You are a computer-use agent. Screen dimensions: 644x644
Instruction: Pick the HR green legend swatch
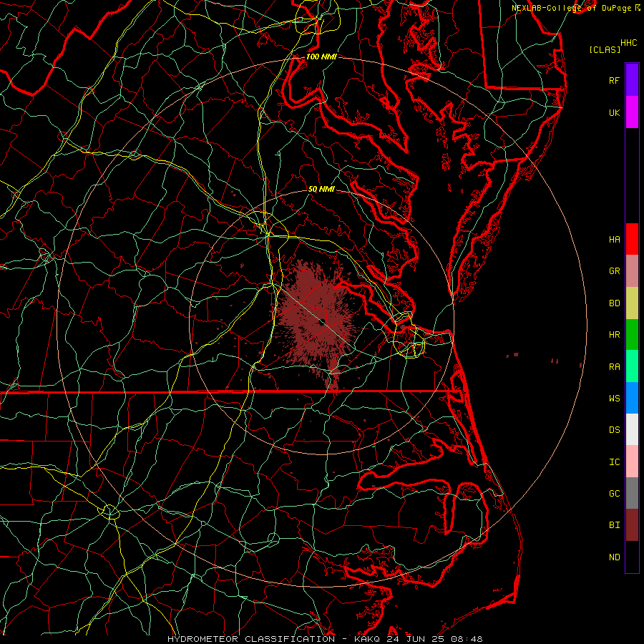pyautogui.click(x=632, y=335)
